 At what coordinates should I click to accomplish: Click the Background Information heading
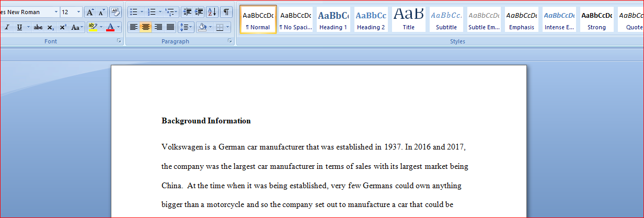[x=206, y=121]
